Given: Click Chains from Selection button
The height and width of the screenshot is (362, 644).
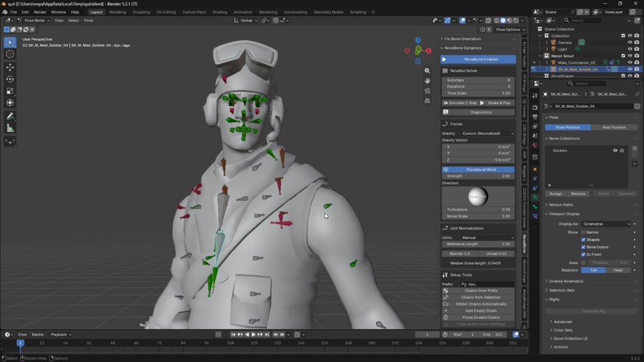Looking at the screenshot, I should (479, 297).
